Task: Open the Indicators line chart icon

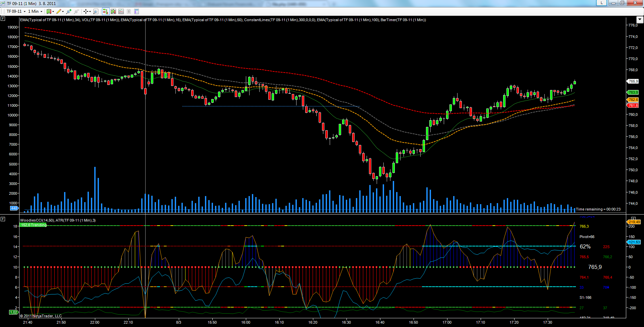Action: 121,11
